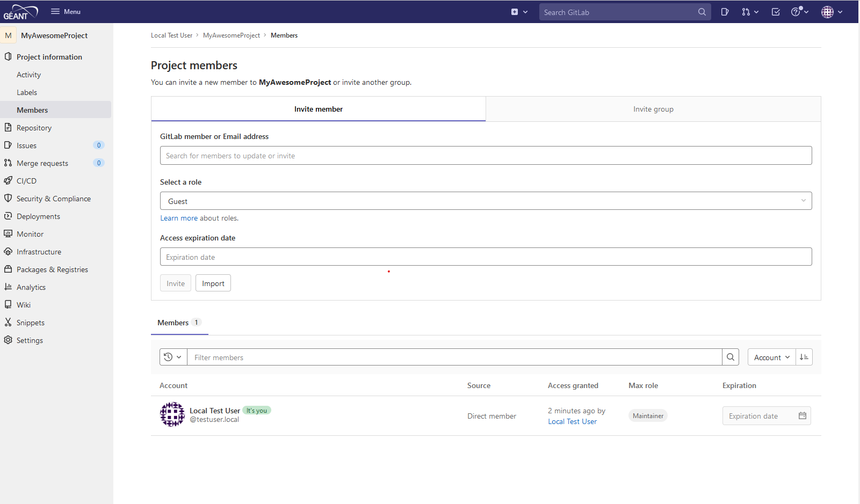Click the MyAwesomeProject avatar letter M
The image size is (860, 504).
tap(8, 35)
